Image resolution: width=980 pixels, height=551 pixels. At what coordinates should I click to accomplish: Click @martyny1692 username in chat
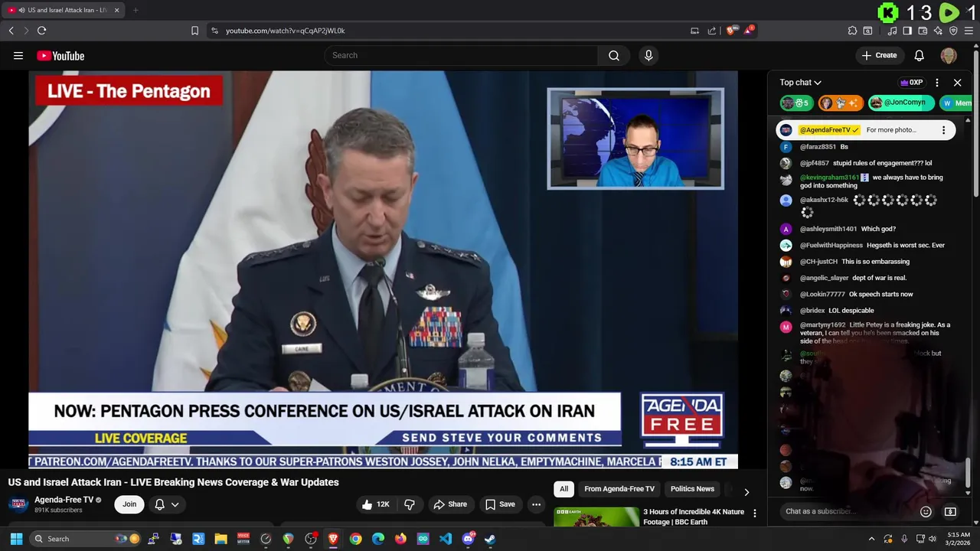point(823,325)
